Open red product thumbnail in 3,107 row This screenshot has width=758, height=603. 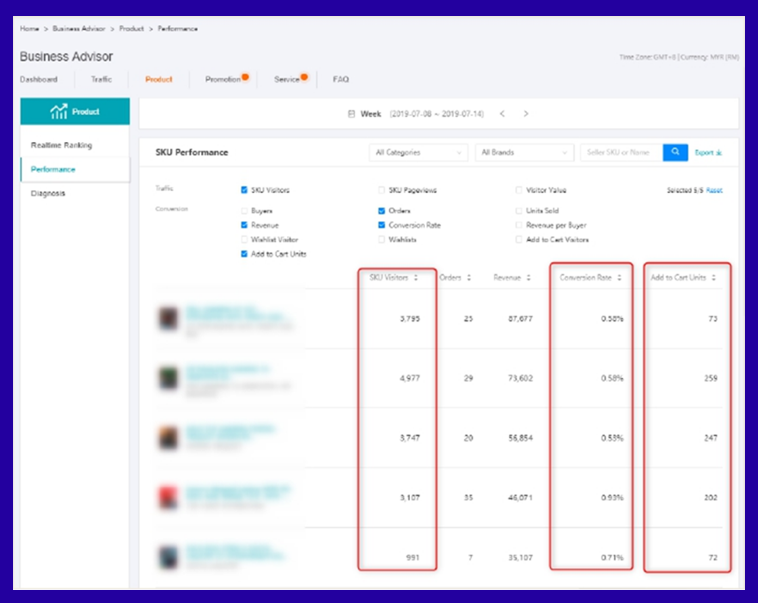point(169,498)
